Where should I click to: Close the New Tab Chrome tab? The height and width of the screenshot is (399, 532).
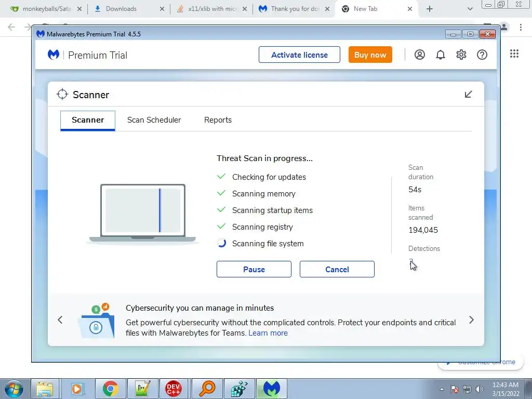tap(410, 9)
